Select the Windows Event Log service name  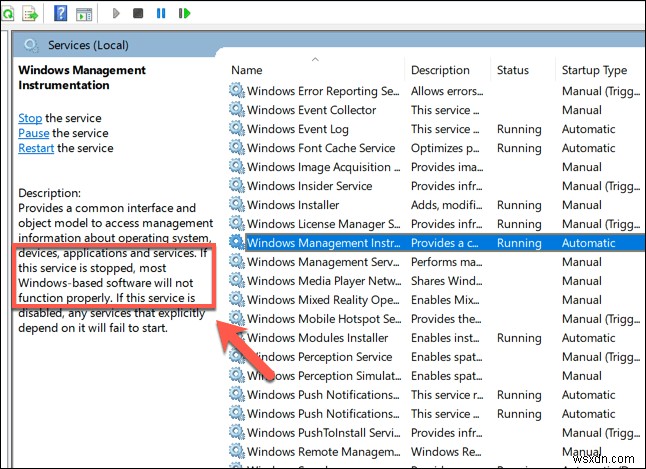click(298, 129)
